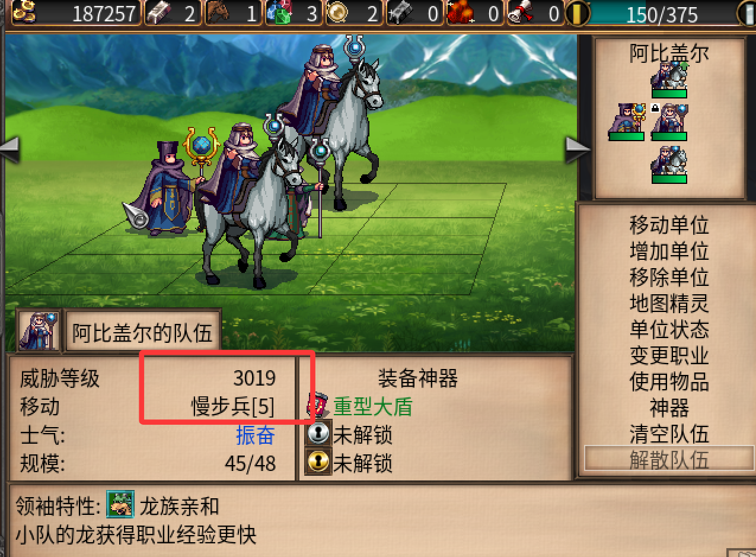Go to next squad with right arrow
Screen dimensions: 756x557
[x=578, y=149]
